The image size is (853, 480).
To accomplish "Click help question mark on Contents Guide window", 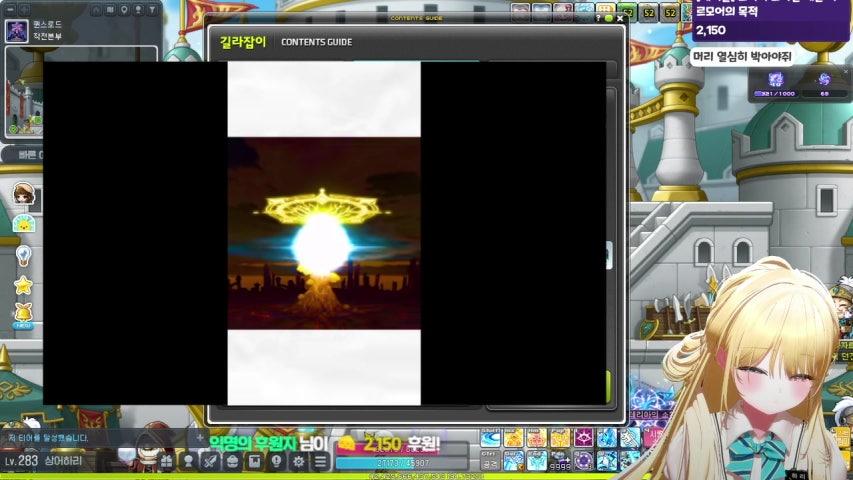I will 598,19.
